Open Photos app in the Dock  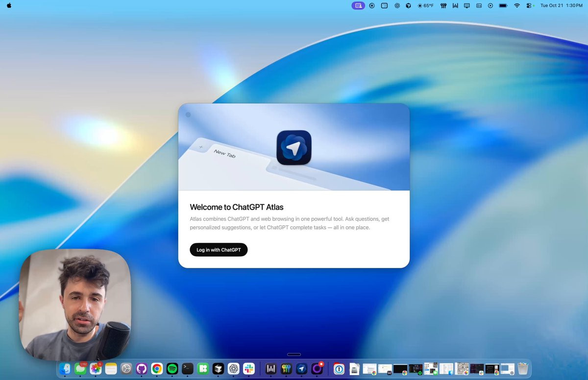96,369
